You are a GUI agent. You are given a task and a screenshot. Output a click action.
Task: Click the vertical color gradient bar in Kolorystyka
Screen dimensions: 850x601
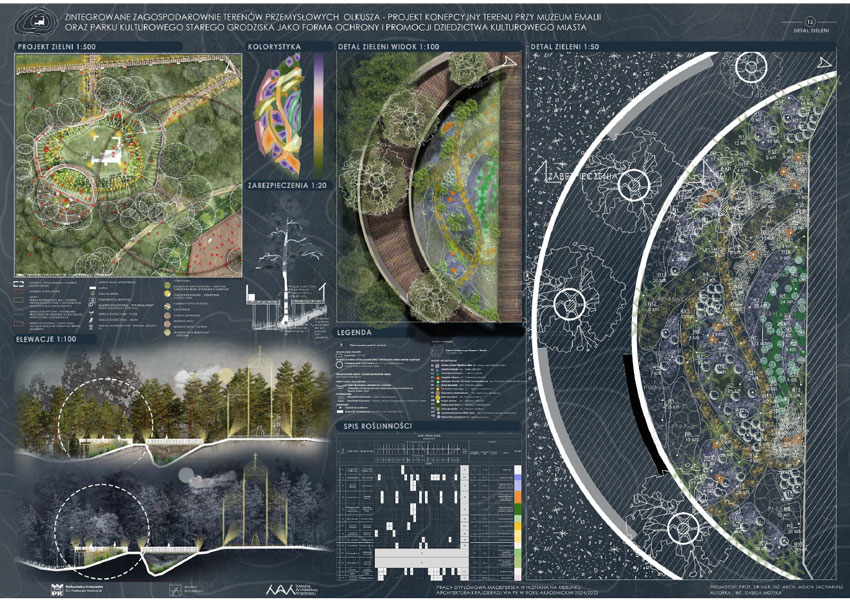click(318, 110)
